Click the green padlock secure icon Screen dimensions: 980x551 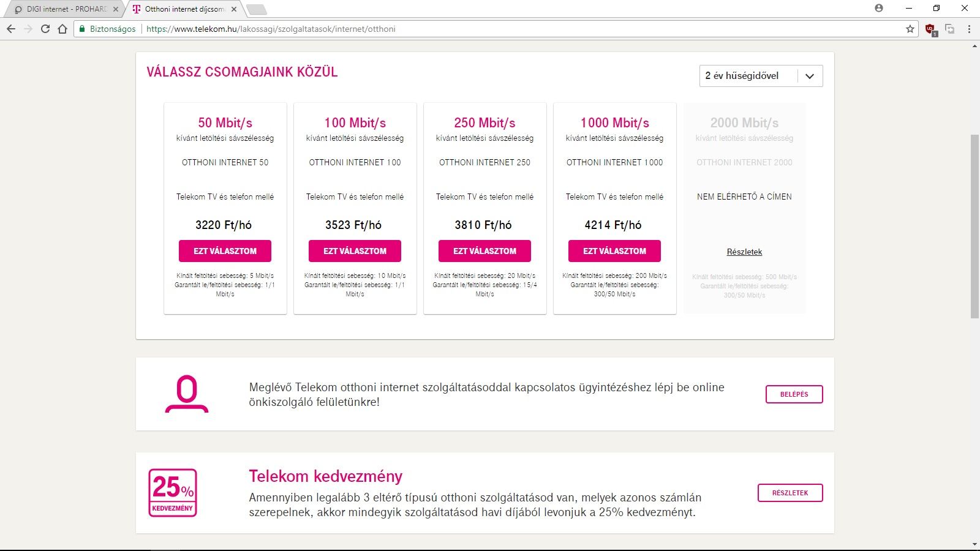point(82,29)
